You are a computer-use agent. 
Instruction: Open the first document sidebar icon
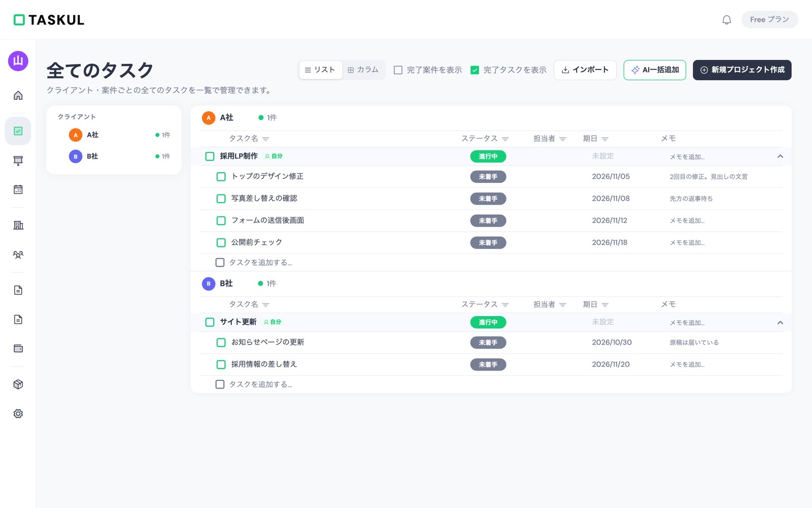[x=18, y=290]
